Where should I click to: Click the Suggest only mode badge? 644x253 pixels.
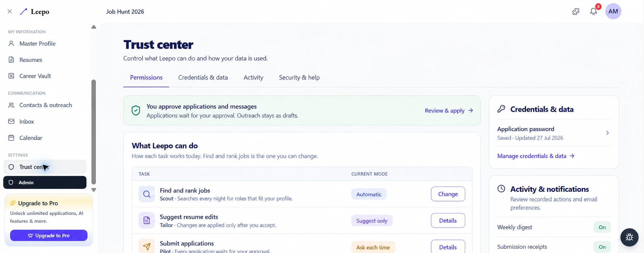(x=372, y=221)
